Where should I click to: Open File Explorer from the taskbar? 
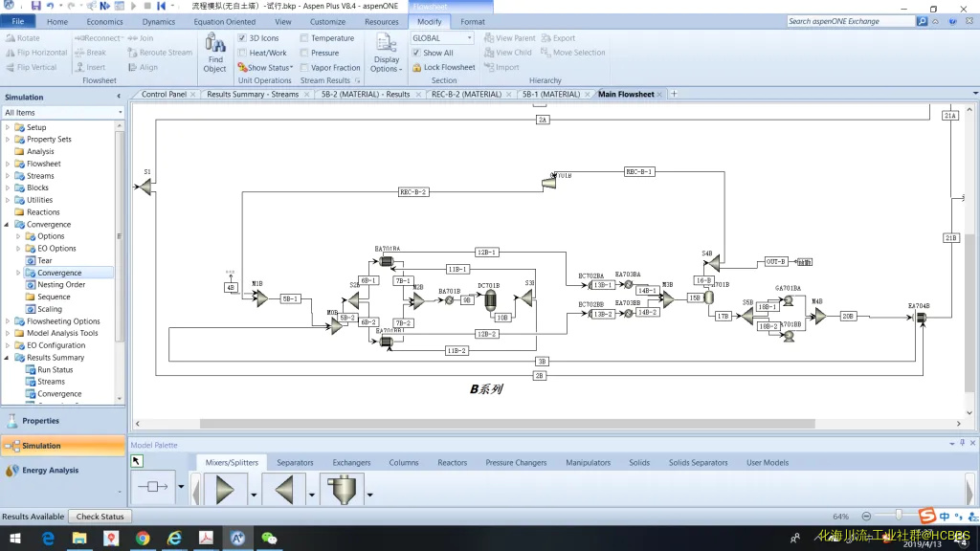[79, 538]
